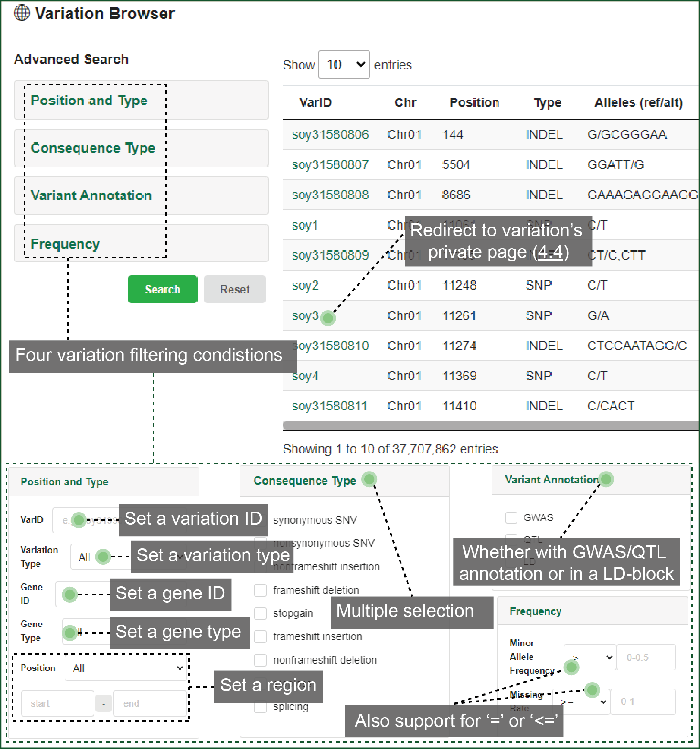The image size is (700, 749).
Task: Expand the Position and Type filter panel
Action: coord(89,101)
